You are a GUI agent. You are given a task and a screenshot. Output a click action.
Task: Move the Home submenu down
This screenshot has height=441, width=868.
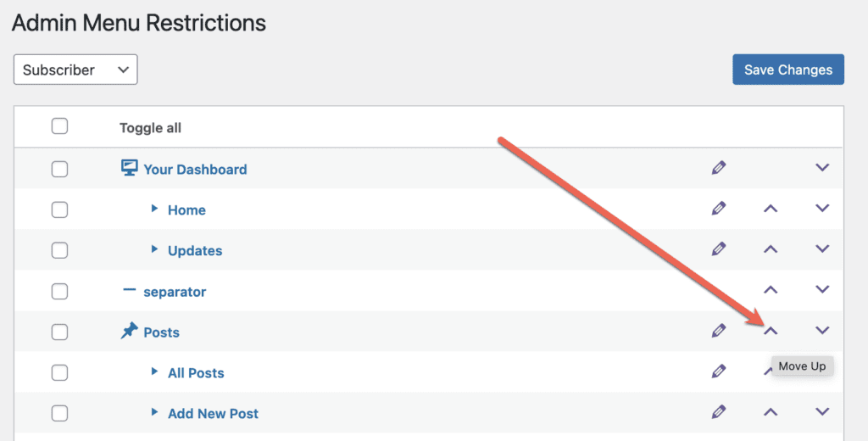coord(821,209)
